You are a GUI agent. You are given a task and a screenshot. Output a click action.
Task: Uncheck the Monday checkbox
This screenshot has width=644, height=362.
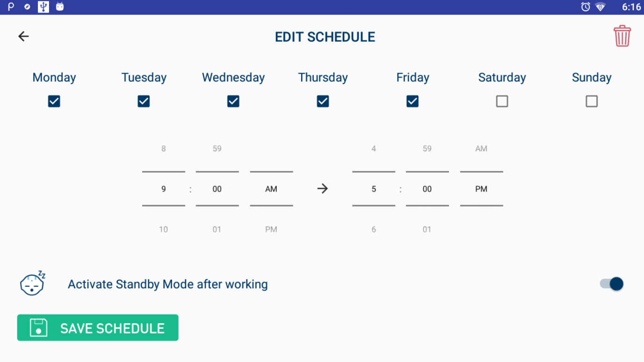[54, 101]
